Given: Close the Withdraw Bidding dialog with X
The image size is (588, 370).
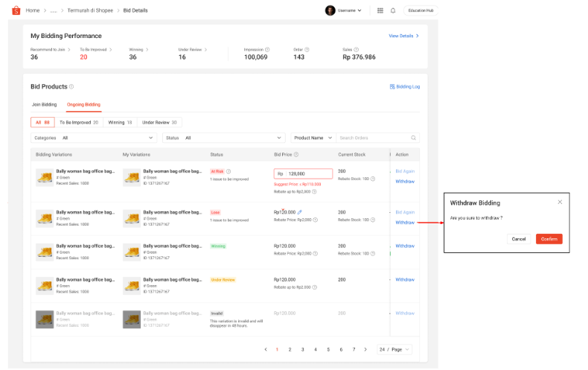Looking at the screenshot, I should pyautogui.click(x=560, y=202).
